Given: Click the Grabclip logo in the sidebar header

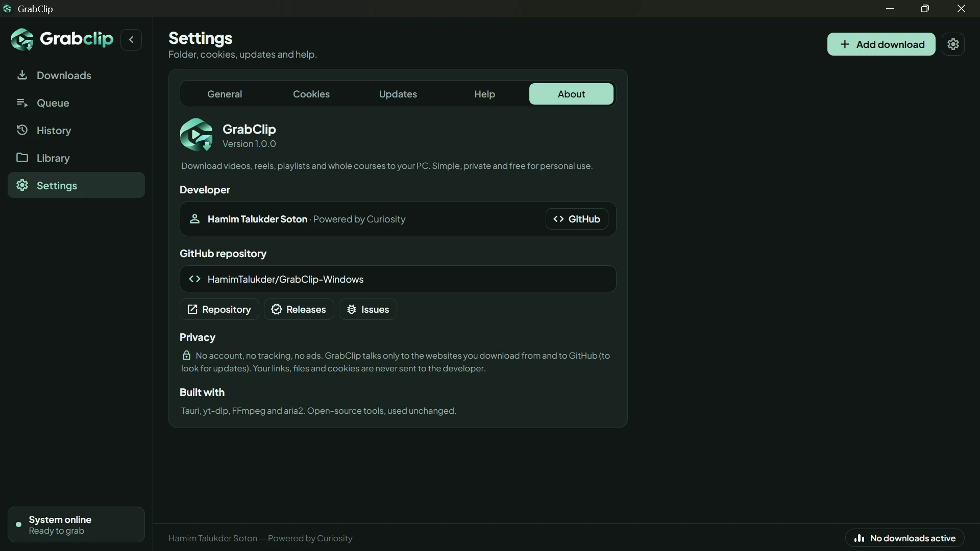Looking at the screenshot, I should click(62, 39).
